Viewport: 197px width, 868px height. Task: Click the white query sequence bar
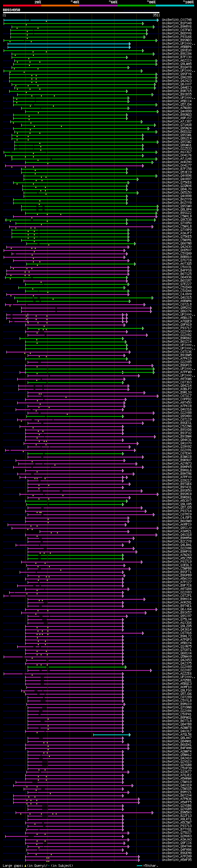click(x=81, y=13)
